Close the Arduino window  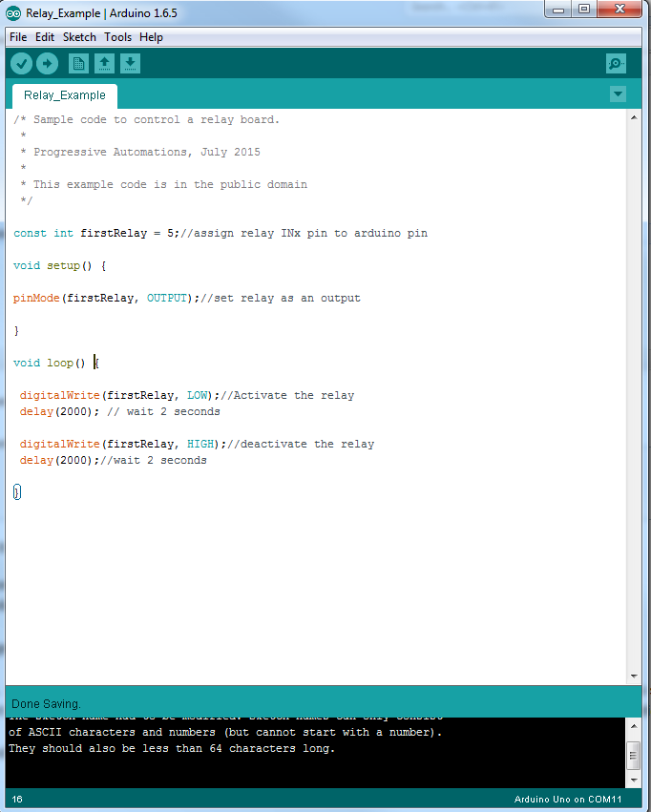point(619,10)
